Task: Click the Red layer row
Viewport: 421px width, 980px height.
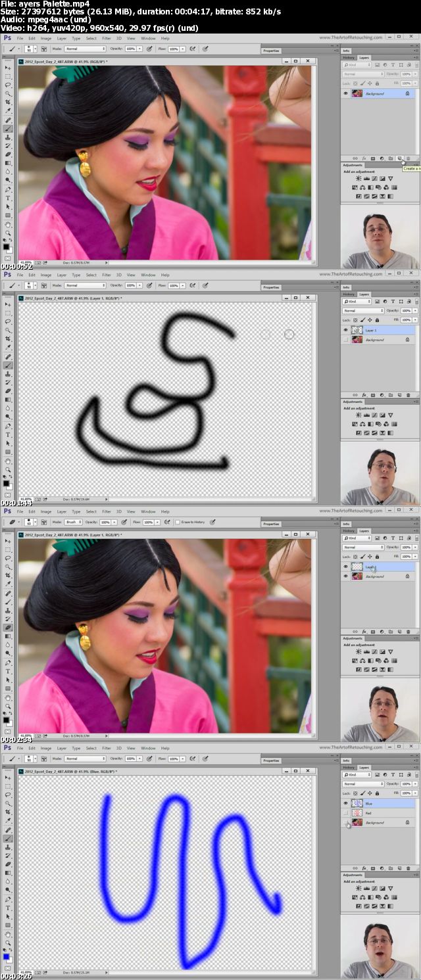Action: (379, 813)
